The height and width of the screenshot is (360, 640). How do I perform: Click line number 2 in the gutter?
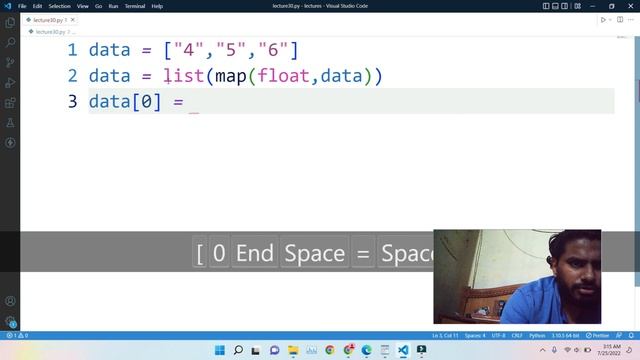[72, 76]
